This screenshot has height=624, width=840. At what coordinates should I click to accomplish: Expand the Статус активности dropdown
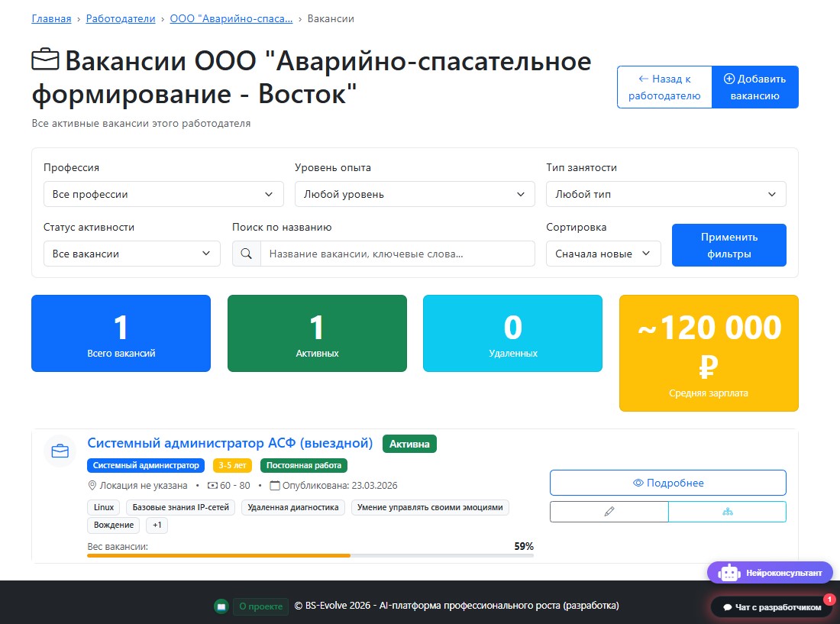click(132, 254)
